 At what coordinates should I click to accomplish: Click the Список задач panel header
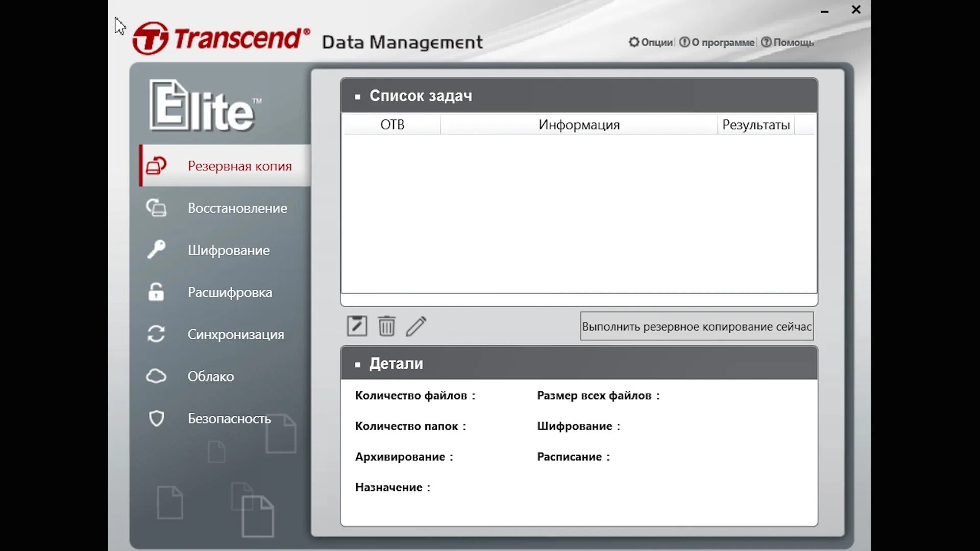tap(579, 95)
